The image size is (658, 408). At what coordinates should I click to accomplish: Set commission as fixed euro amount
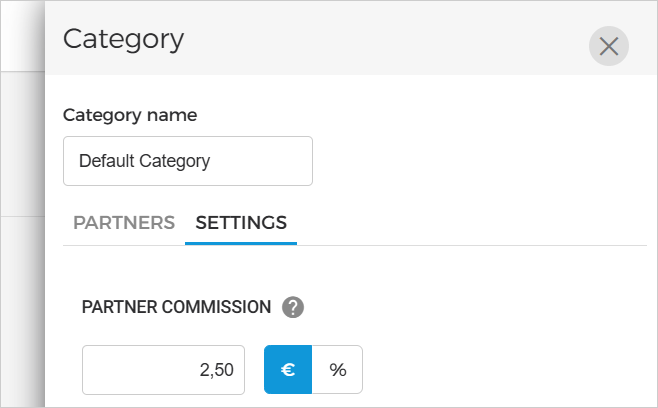tap(288, 370)
